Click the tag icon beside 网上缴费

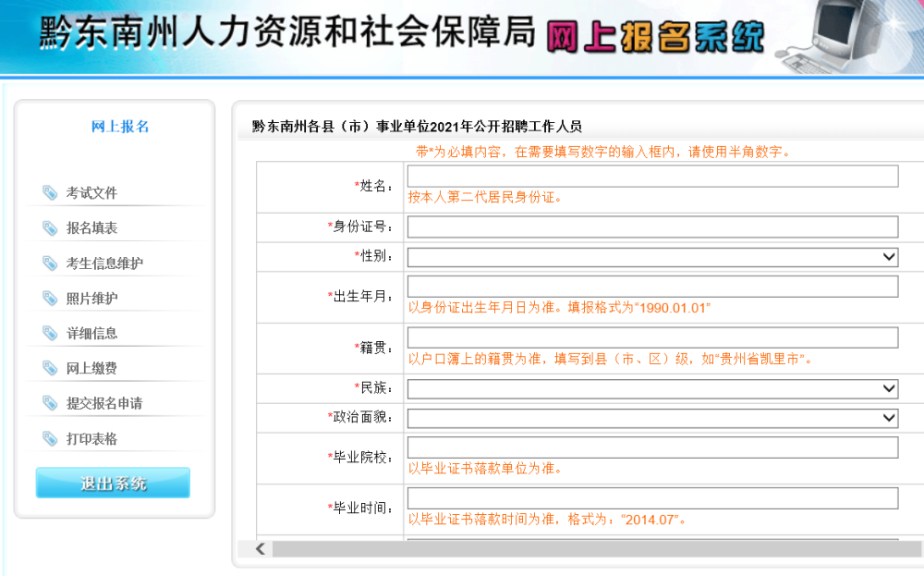pyautogui.click(x=50, y=368)
